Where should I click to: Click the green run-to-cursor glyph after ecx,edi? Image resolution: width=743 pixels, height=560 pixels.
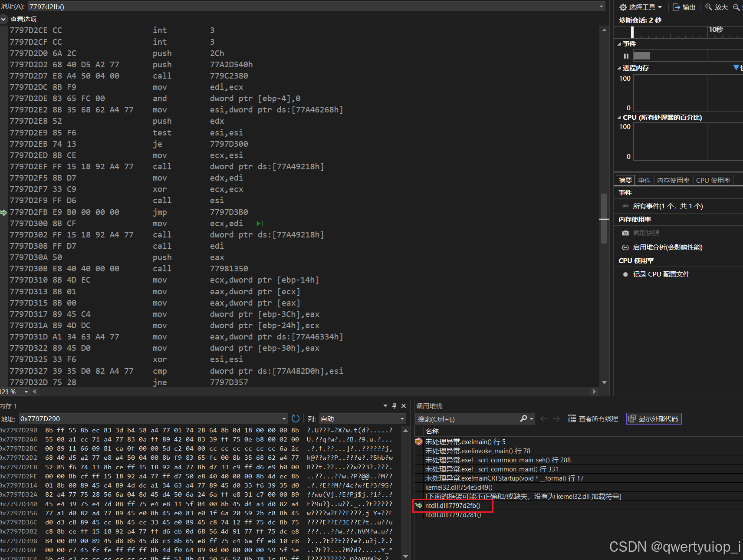click(x=260, y=224)
